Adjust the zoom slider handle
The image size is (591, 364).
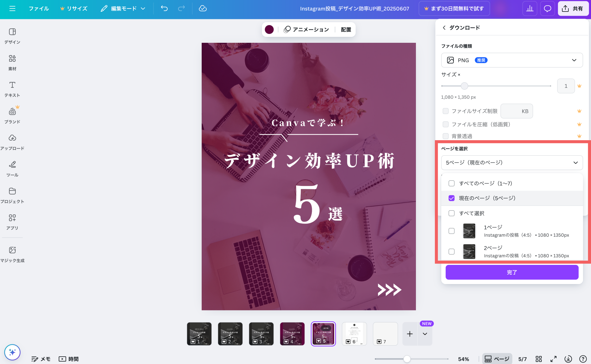coord(407,359)
